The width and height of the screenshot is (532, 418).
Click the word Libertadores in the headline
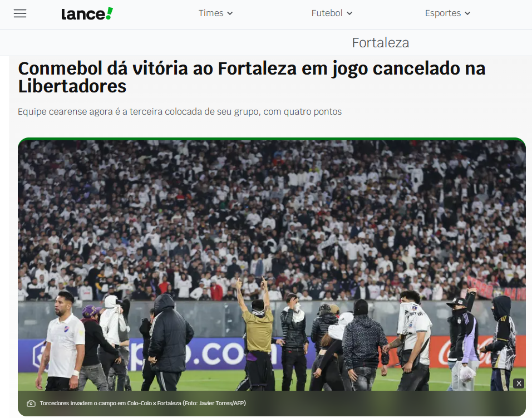[72, 86]
